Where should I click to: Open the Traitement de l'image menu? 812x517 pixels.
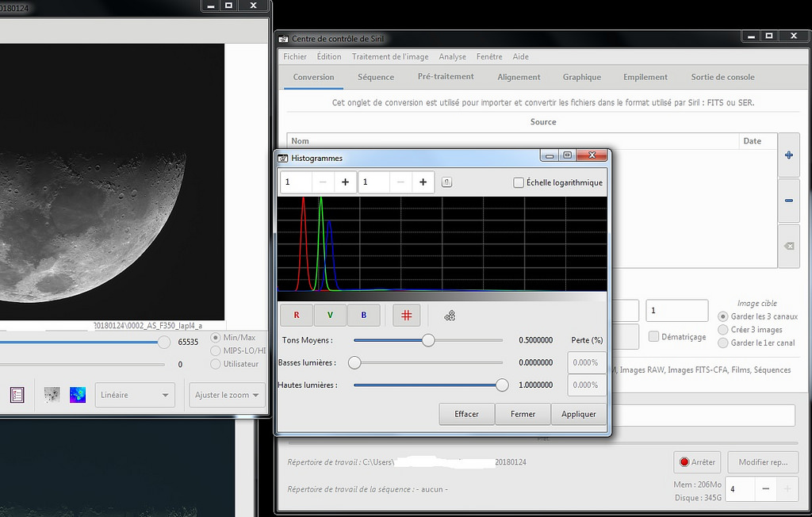pos(390,57)
